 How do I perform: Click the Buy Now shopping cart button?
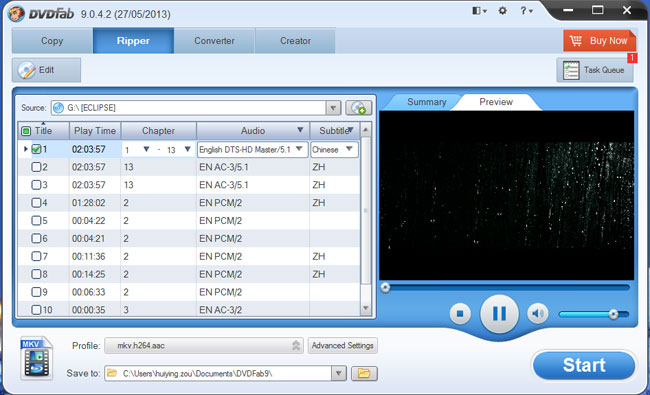coord(599,41)
